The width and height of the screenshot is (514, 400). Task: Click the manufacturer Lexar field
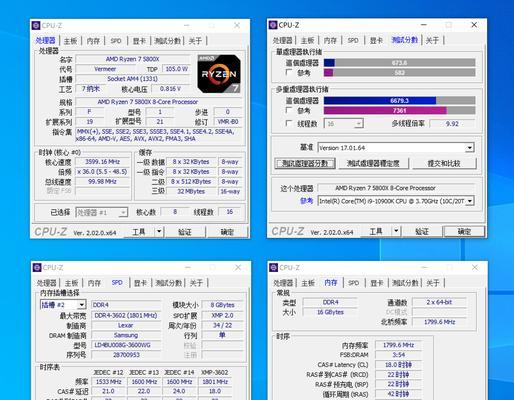click(126, 325)
